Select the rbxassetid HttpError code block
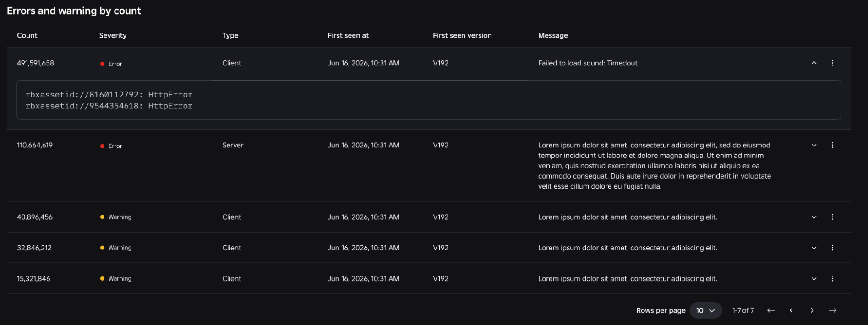 [429, 100]
